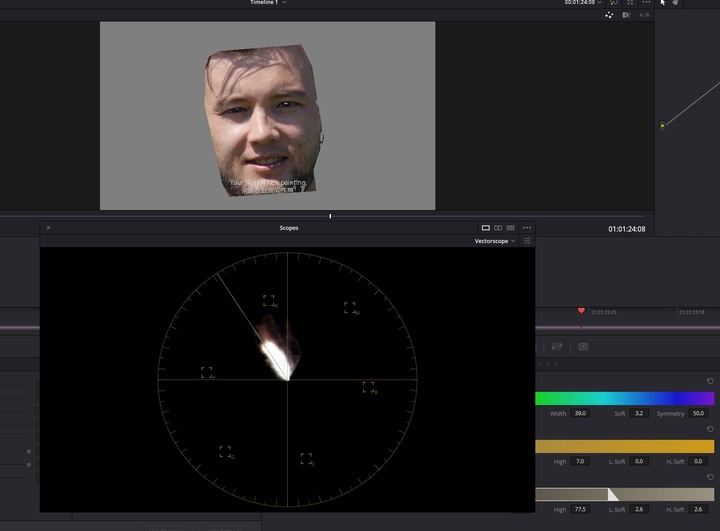Edit the Luminance High value 77.5
This screenshot has height=531, width=720.
(580, 509)
